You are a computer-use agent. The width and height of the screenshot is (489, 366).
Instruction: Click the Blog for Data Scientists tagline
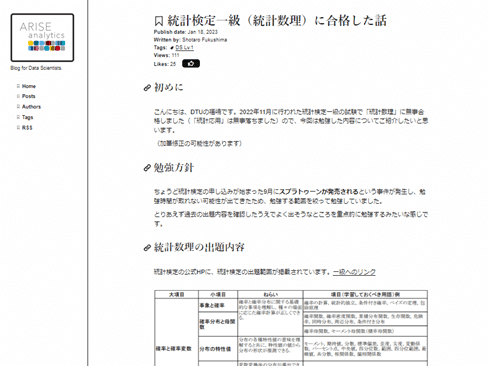pyautogui.click(x=36, y=68)
